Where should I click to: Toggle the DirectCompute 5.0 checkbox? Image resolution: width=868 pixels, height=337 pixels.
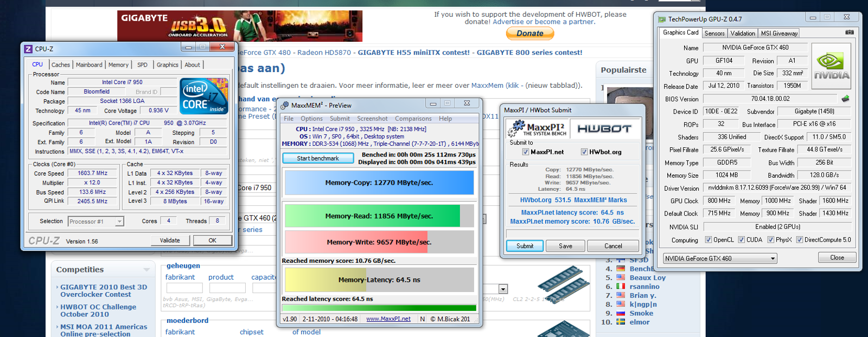(799, 239)
